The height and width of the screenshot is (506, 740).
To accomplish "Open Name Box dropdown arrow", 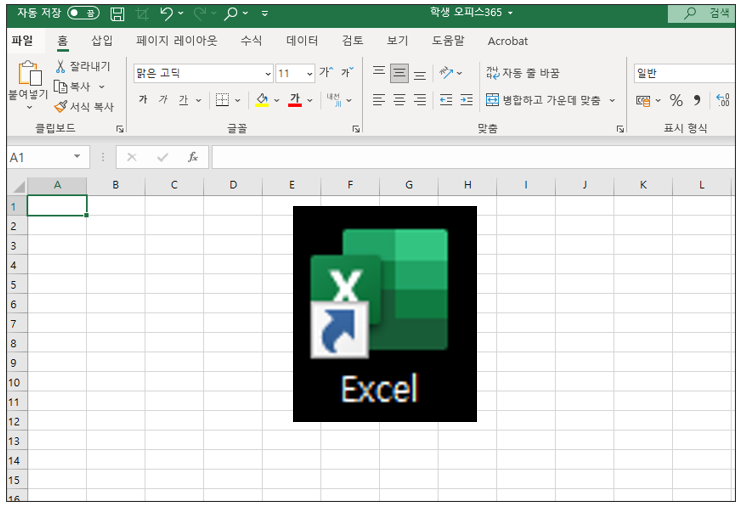I will (77, 156).
